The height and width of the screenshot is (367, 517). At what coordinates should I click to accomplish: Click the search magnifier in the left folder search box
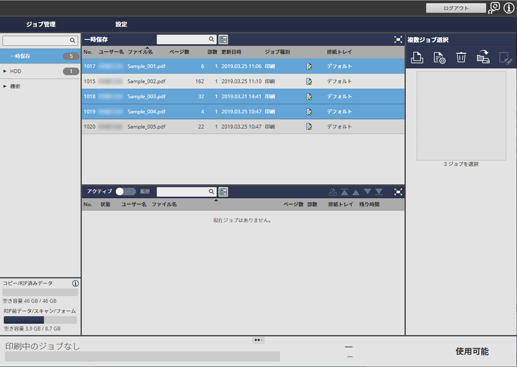72,40
